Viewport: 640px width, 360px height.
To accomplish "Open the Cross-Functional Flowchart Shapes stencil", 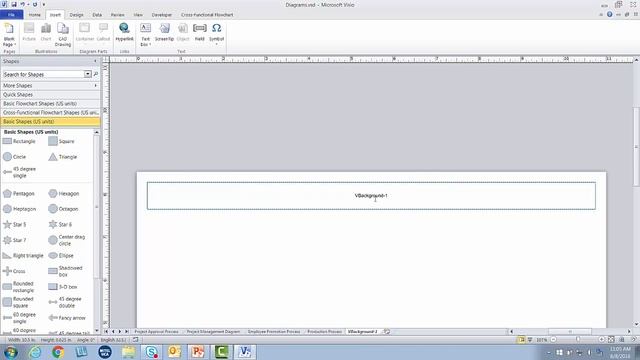I will [50, 113].
